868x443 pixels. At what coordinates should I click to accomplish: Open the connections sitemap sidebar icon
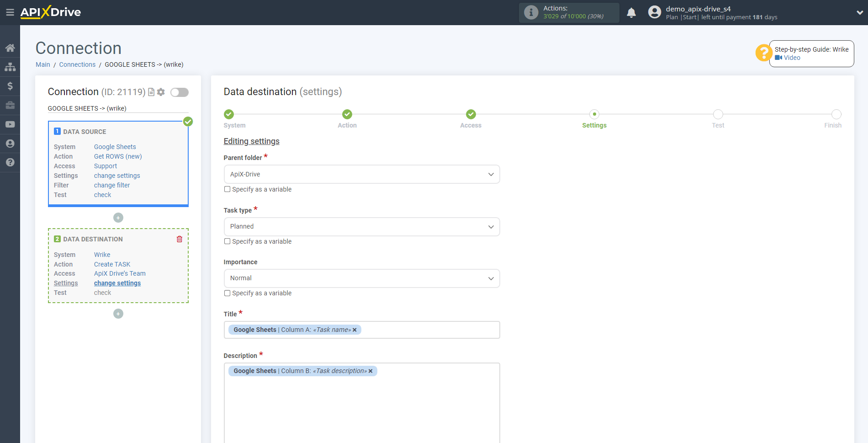click(x=10, y=67)
